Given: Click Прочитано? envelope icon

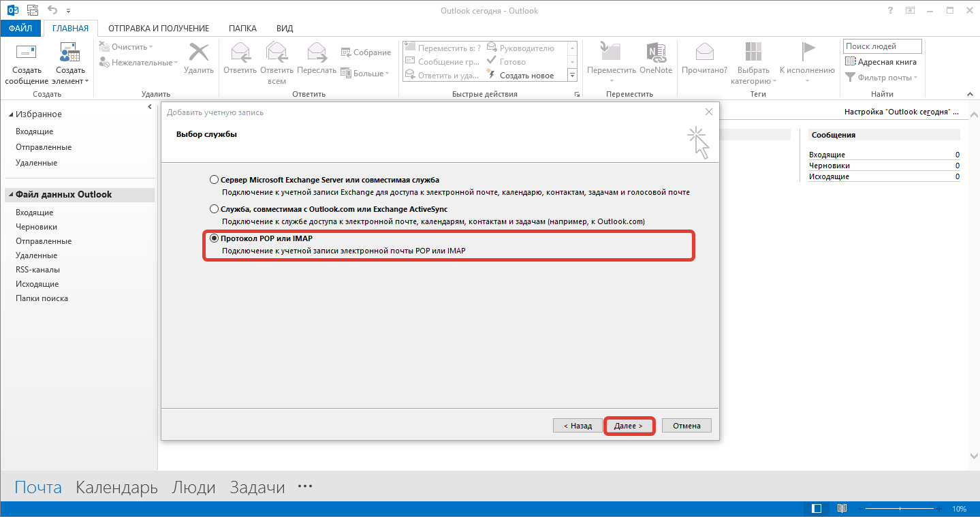Looking at the screenshot, I should coord(704,52).
